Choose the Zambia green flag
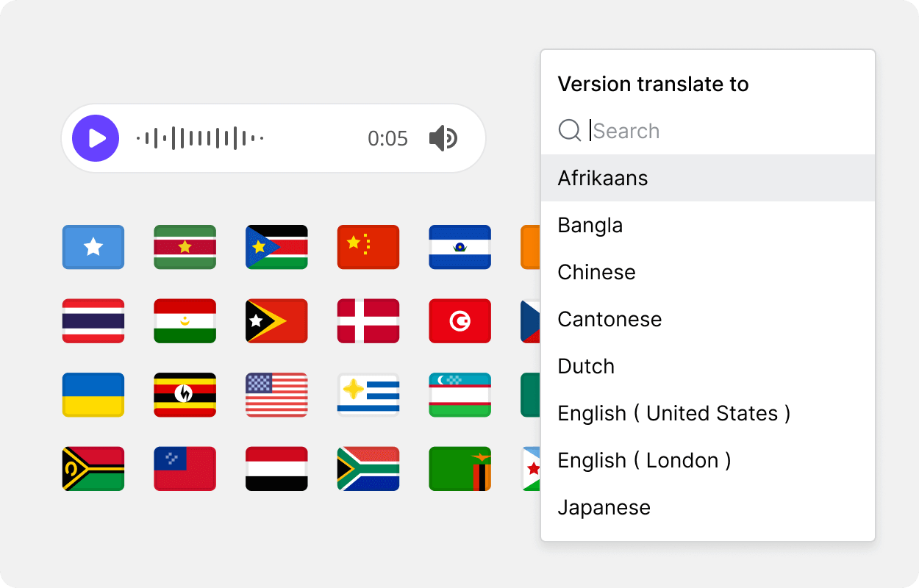 point(460,469)
